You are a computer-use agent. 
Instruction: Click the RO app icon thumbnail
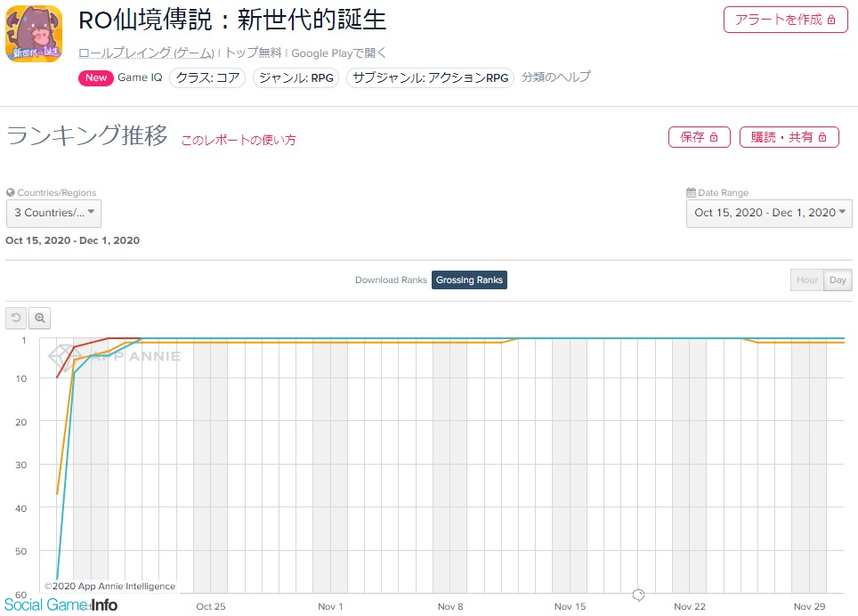pyautogui.click(x=34, y=34)
